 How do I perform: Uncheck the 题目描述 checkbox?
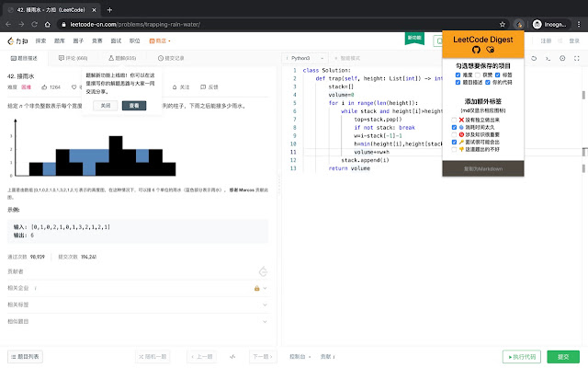click(458, 82)
